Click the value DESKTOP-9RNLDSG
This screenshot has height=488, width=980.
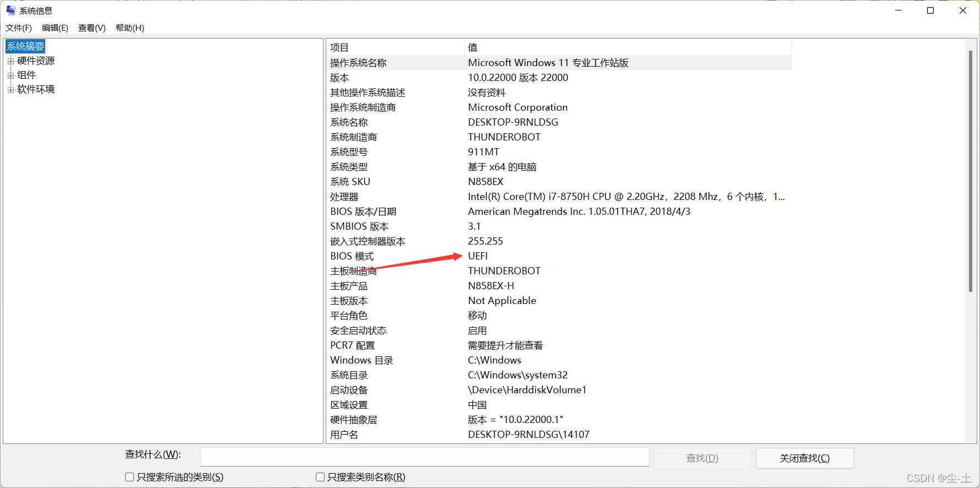tap(513, 122)
